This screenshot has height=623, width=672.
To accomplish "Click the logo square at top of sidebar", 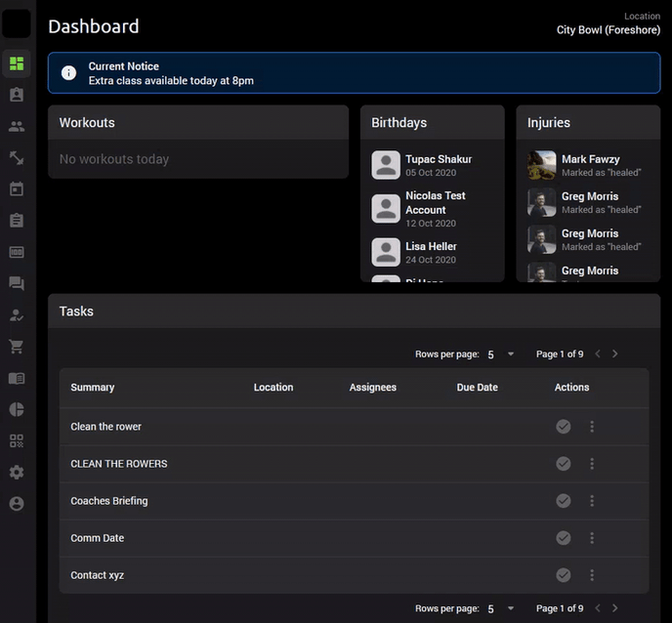I will 17,23.
